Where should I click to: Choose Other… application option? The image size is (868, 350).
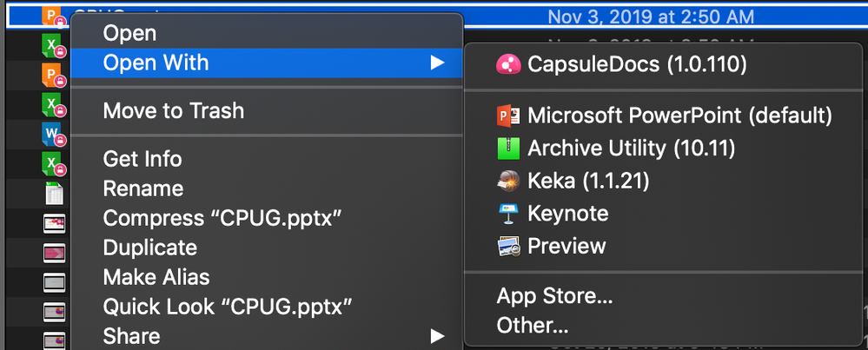coord(664,326)
